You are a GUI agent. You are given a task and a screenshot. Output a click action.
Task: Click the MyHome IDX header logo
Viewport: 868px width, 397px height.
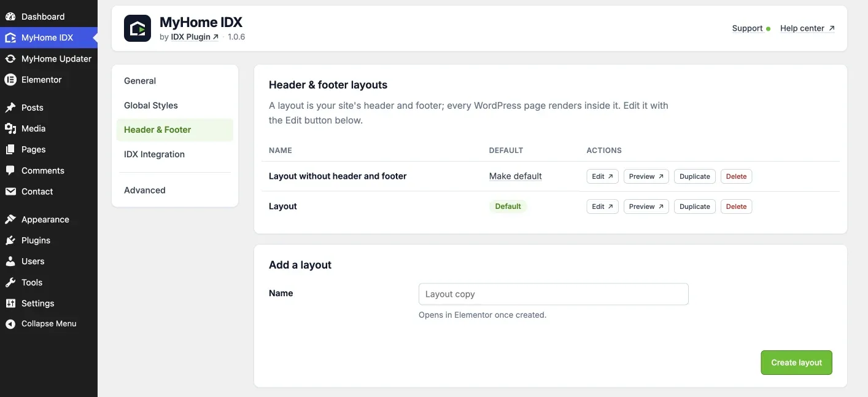[x=138, y=28]
